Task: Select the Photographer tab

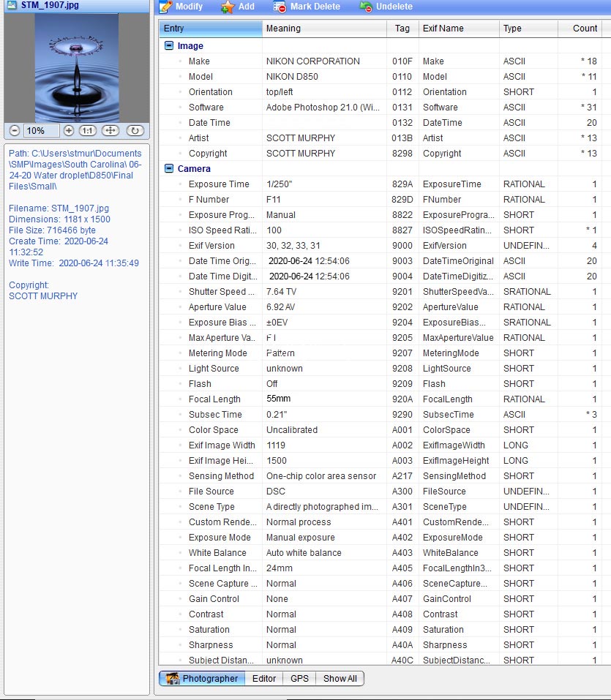Action: [202, 679]
